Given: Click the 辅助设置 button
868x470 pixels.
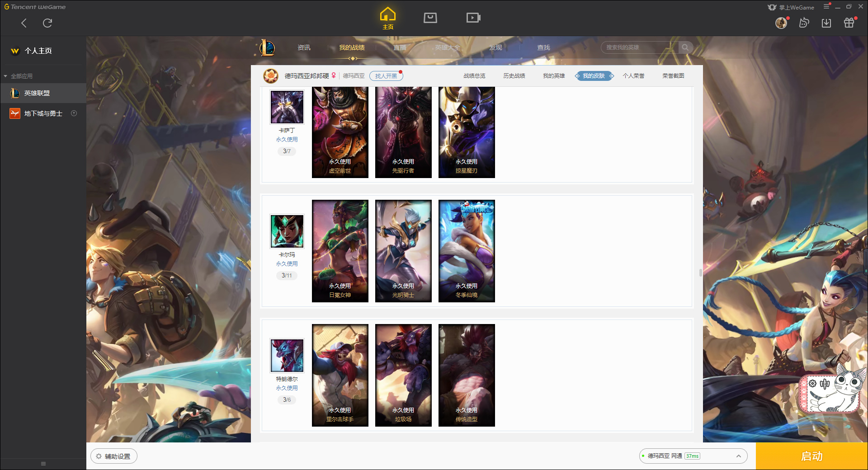Looking at the screenshot, I should 114,456.
